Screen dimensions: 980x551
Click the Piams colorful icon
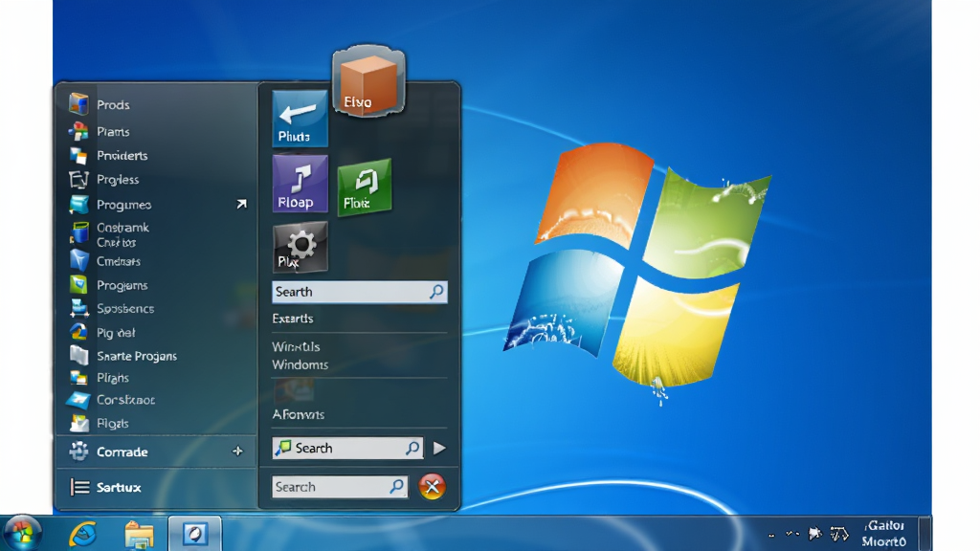point(78,131)
